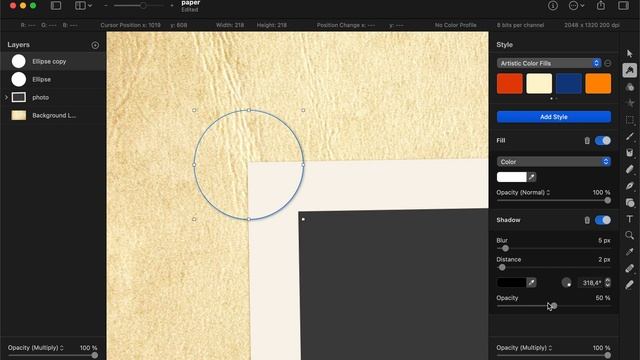
Task: Apply the bright orange style swatch
Action: [598, 84]
